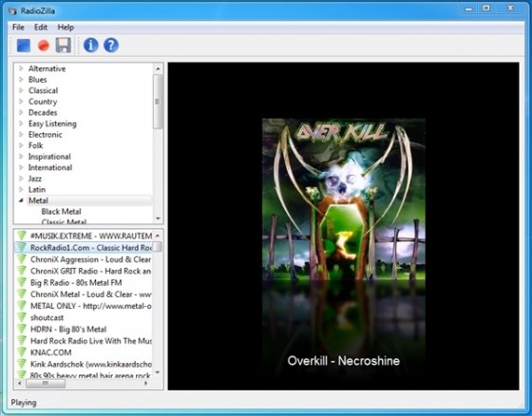
Task: Start recording with the red Record button
Action: [x=44, y=46]
